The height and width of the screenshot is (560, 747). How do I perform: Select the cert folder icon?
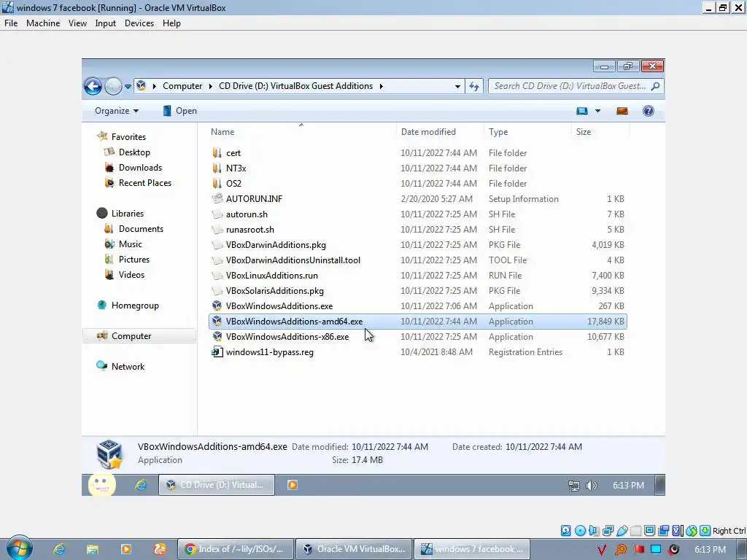coord(217,153)
